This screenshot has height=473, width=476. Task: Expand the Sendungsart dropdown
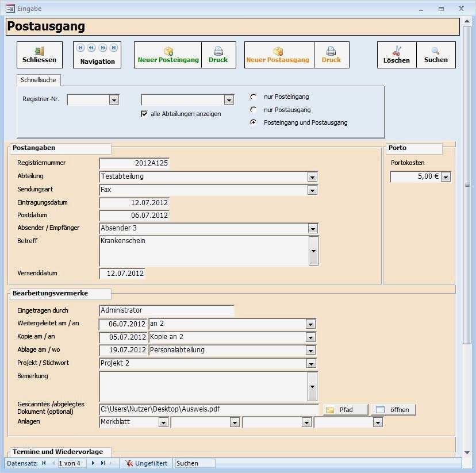[312, 190]
